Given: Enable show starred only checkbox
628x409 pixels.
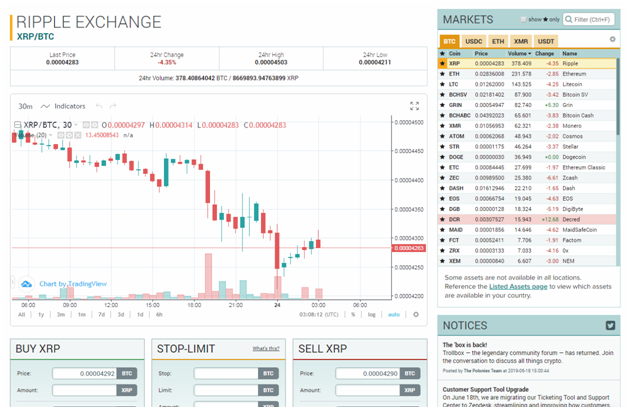Looking at the screenshot, I should [523, 19].
